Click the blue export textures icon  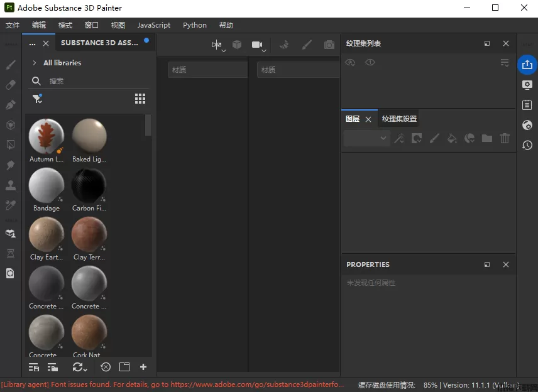pyautogui.click(x=527, y=64)
